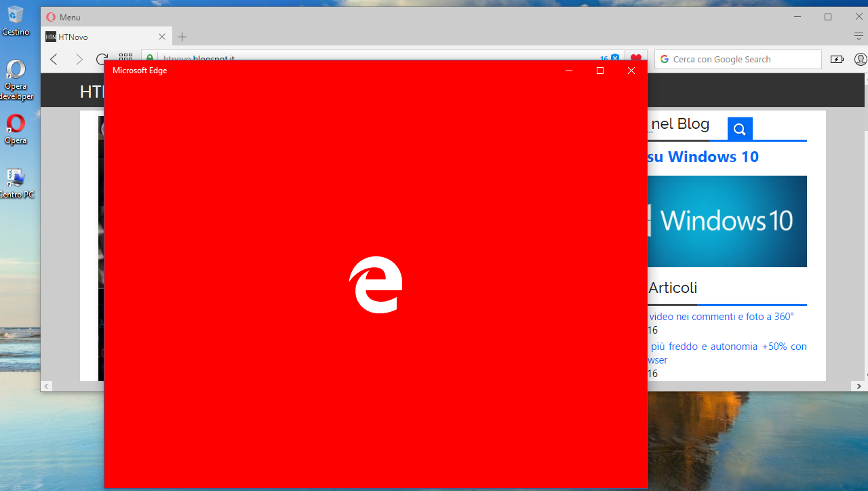Select the red Opera desktop shortcut
The height and width of the screenshot is (491, 868).
coord(16,129)
